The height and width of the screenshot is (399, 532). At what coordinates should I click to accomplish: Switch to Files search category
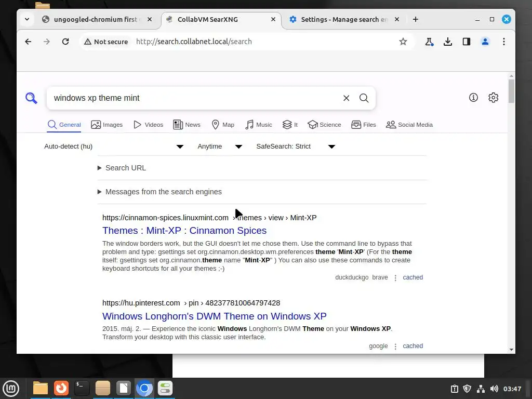(363, 125)
